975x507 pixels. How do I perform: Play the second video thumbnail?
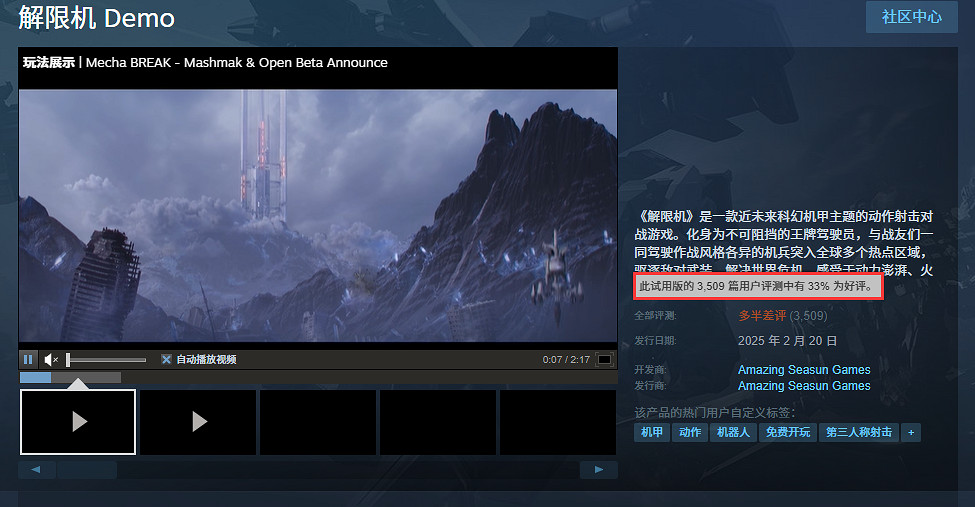pos(198,422)
